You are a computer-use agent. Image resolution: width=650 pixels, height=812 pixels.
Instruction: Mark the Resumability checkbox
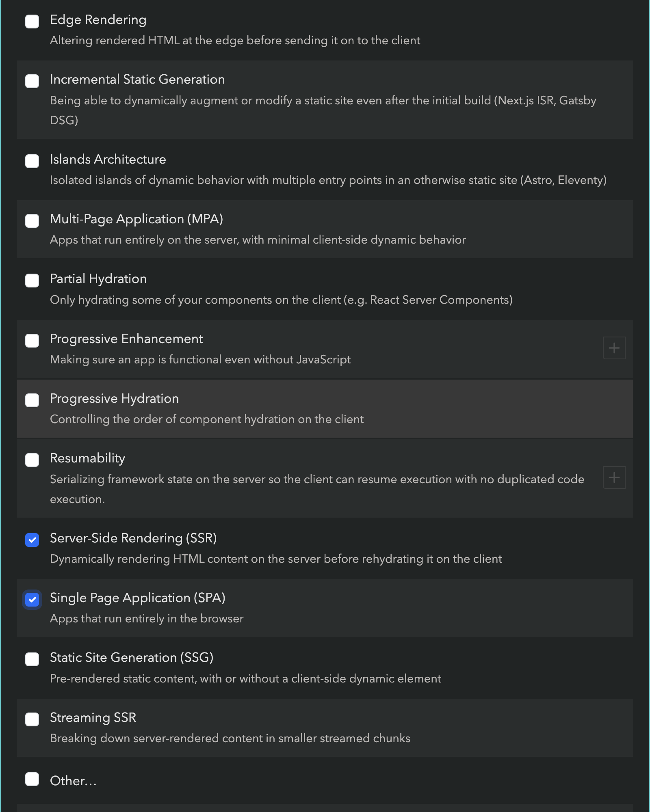click(x=32, y=460)
